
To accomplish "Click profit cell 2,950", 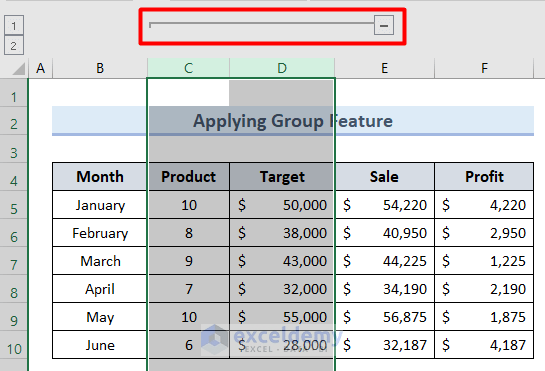I will point(484,233).
